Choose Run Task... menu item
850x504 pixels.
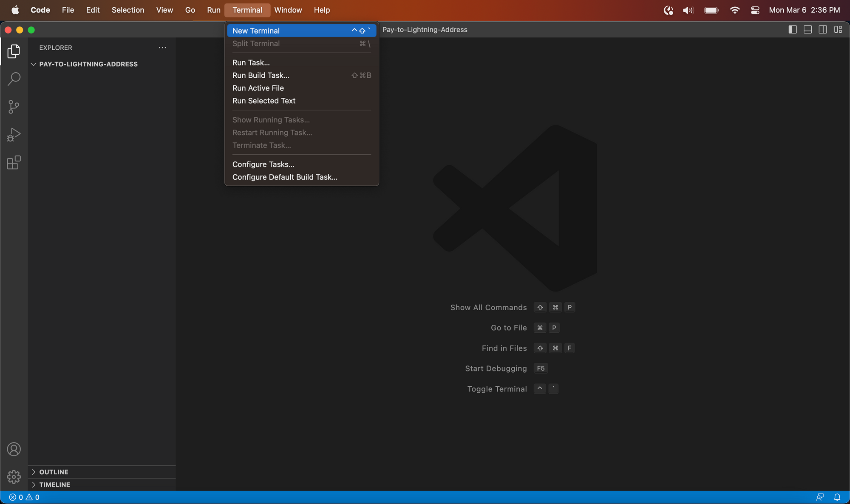tap(302, 62)
